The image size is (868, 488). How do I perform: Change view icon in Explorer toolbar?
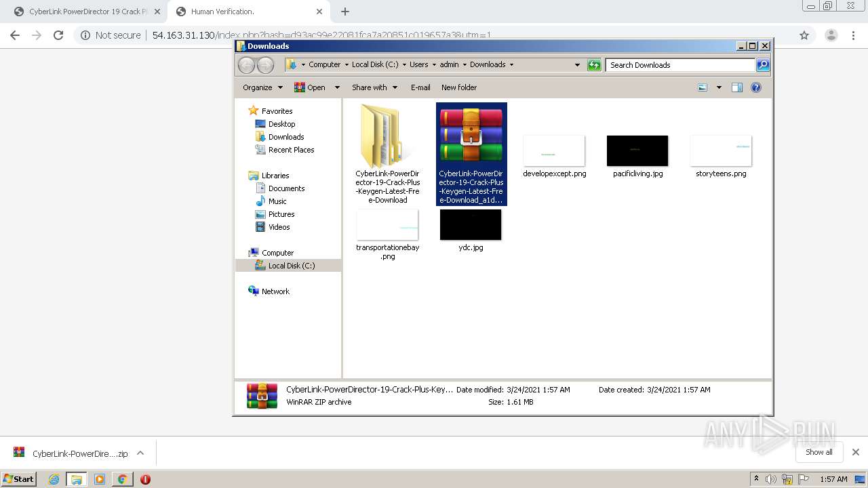coord(703,87)
